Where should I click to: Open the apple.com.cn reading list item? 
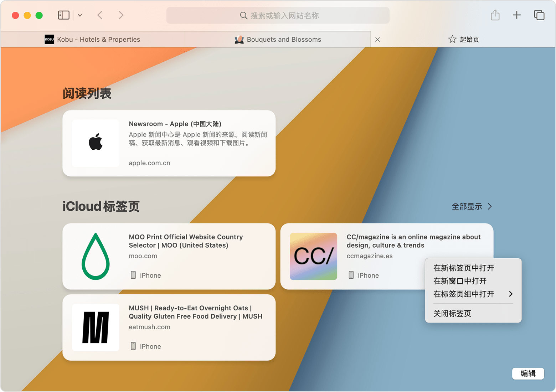[149, 163]
